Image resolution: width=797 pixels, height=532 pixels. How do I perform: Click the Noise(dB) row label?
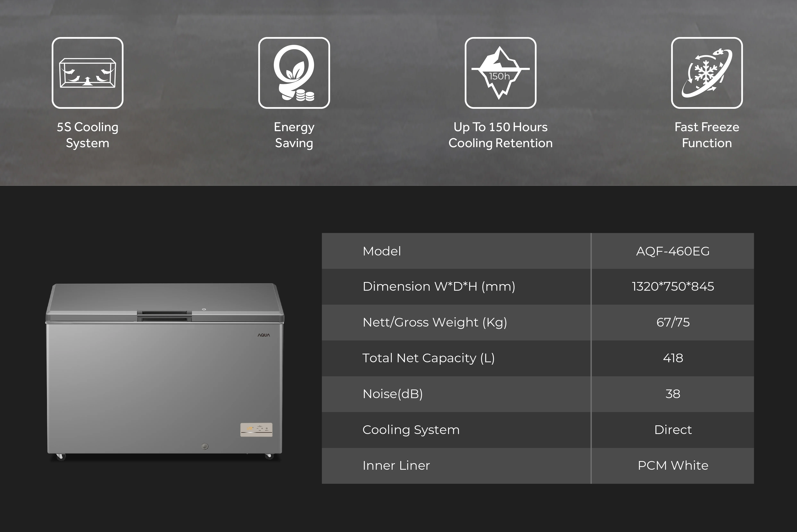[393, 394]
